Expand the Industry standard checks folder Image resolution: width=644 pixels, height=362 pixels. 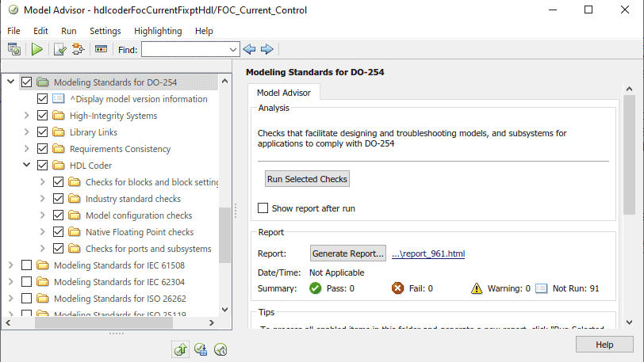tap(43, 199)
